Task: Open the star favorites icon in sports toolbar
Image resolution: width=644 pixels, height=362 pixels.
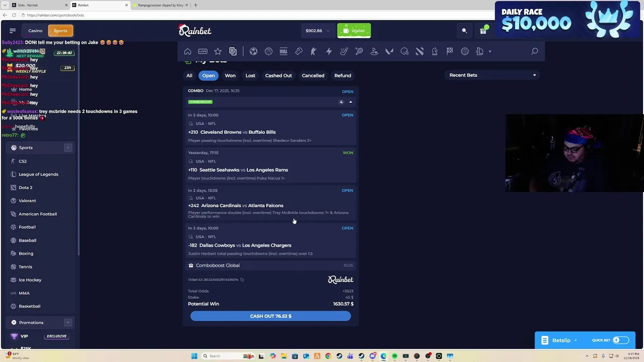Action: coord(218,51)
